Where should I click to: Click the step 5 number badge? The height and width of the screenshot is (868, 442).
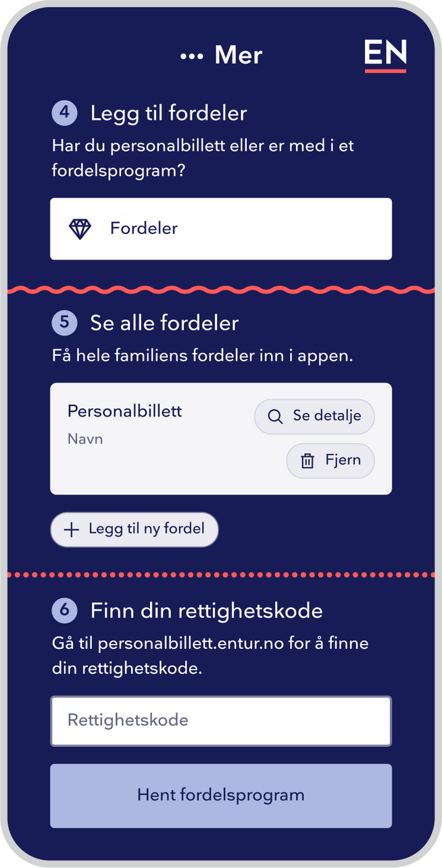pyautogui.click(x=64, y=323)
